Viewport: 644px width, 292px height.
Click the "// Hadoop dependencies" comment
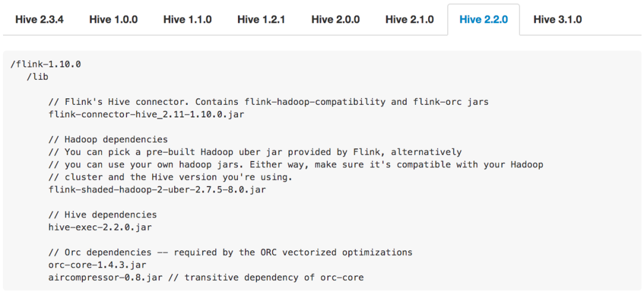point(108,139)
